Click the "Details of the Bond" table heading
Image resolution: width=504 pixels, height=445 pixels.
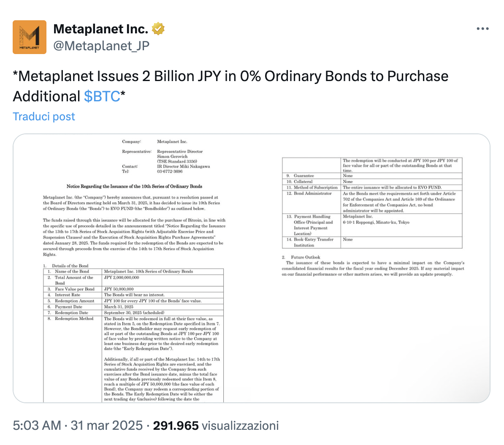70,266
